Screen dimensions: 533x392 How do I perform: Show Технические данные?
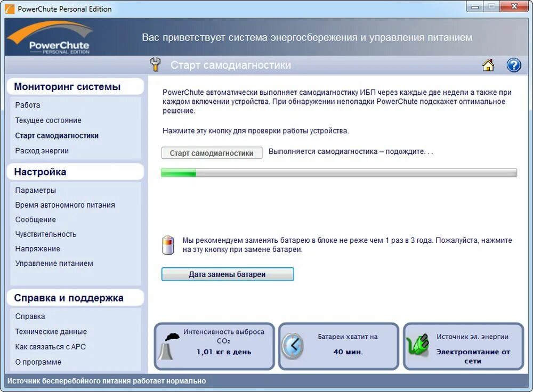51,332
